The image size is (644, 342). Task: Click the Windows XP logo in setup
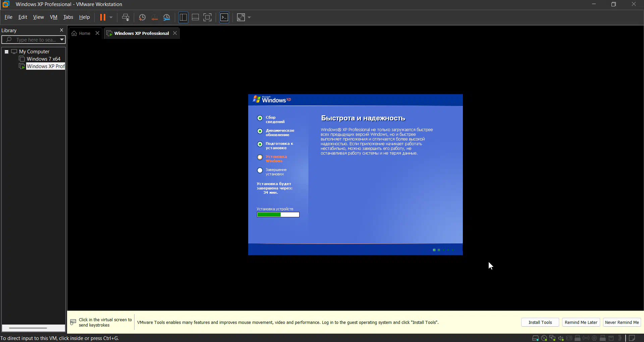coord(272,100)
